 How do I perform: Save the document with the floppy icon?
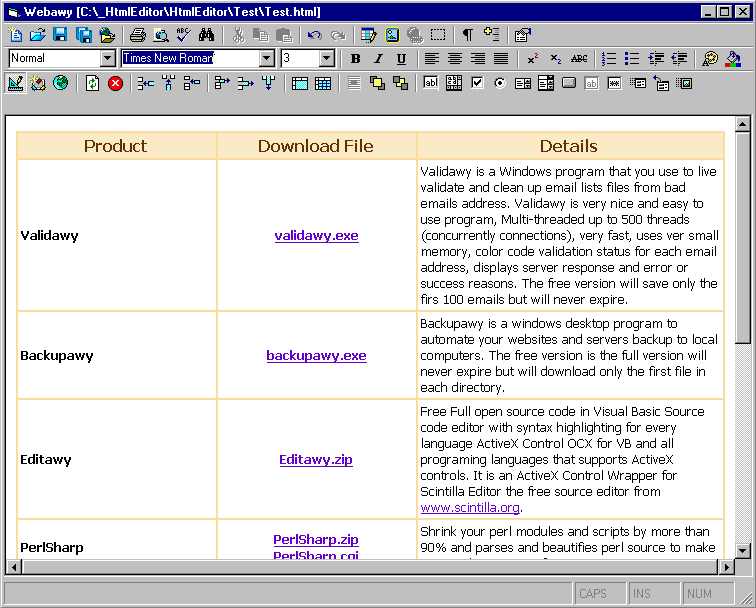(x=60, y=35)
